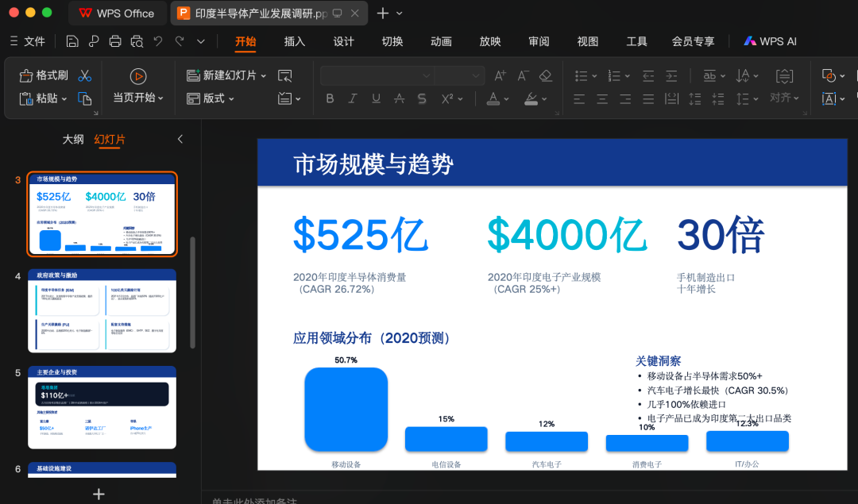Image resolution: width=858 pixels, height=504 pixels.
Task: Click increase paragraph spacing icon
Action: [695, 99]
